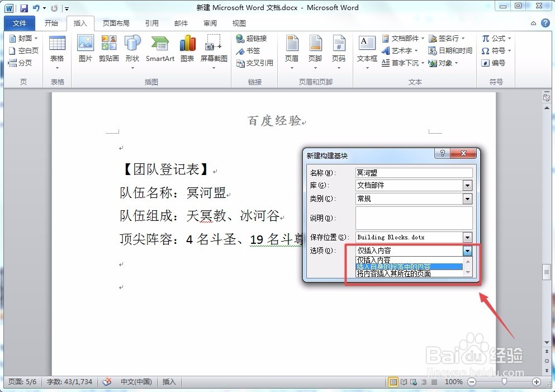Insert a blank page (空白页)
Screen dimensions: 555x392
coord(23,51)
